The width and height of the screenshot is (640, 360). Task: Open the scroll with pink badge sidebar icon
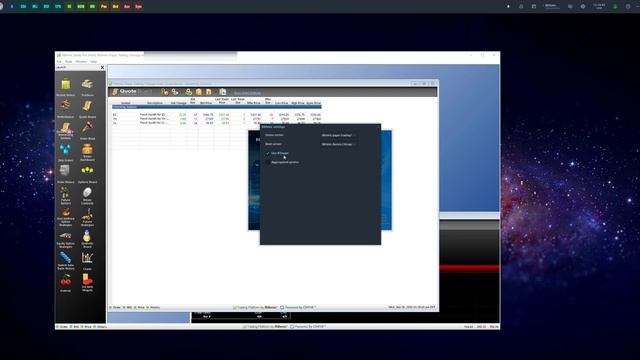[66, 129]
